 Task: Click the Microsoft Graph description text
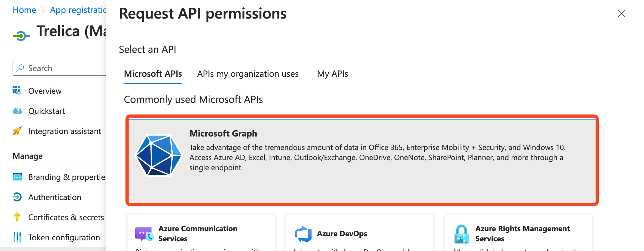tap(377, 157)
